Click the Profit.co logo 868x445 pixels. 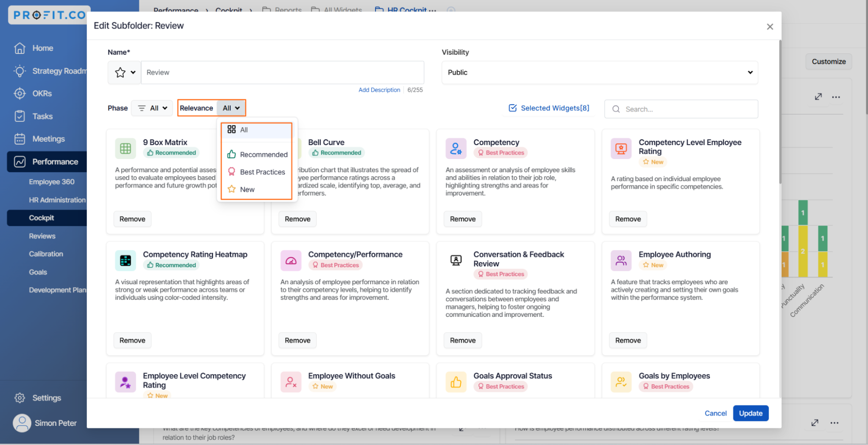[49, 15]
